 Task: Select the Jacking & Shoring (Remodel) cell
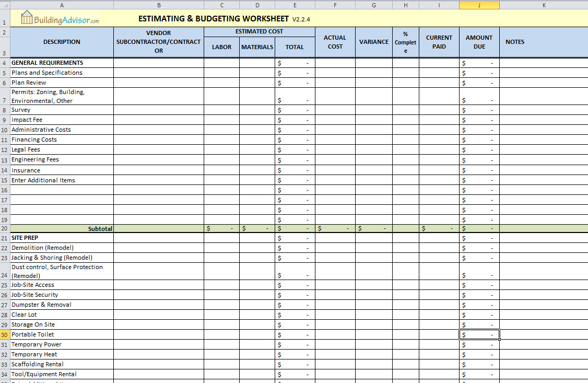[x=62, y=258]
